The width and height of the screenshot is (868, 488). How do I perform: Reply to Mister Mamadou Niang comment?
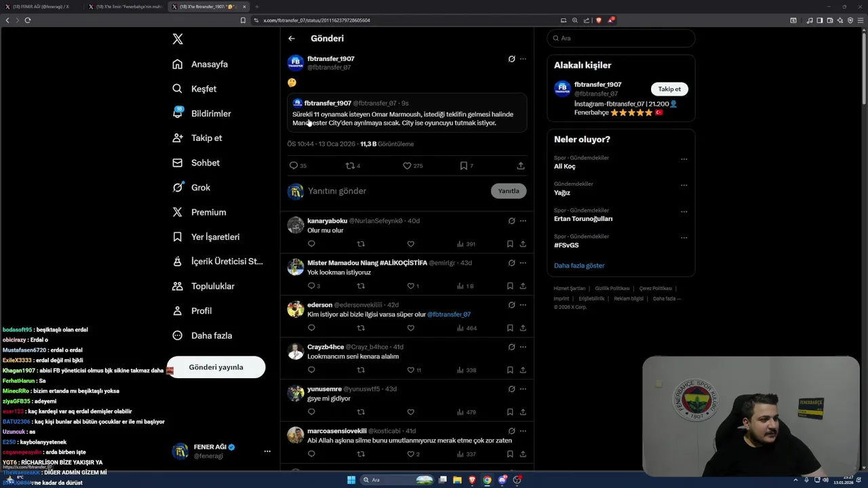pyautogui.click(x=311, y=286)
